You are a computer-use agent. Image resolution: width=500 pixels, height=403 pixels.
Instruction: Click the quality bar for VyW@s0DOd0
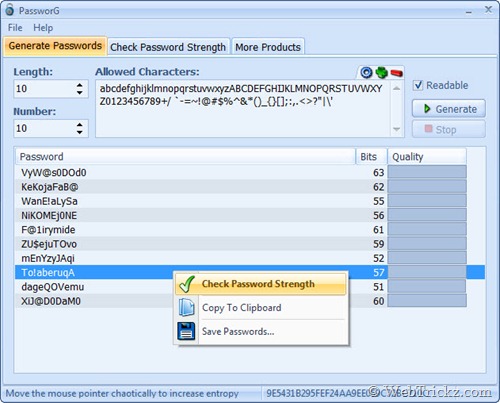coord(427,172)
